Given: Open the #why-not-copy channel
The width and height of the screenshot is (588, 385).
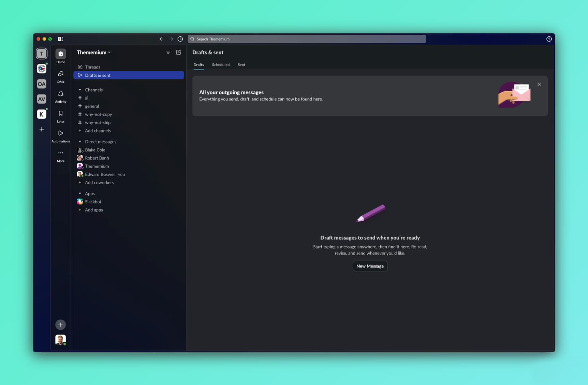Looking at the screenshot, I should [x=129, y=114].
